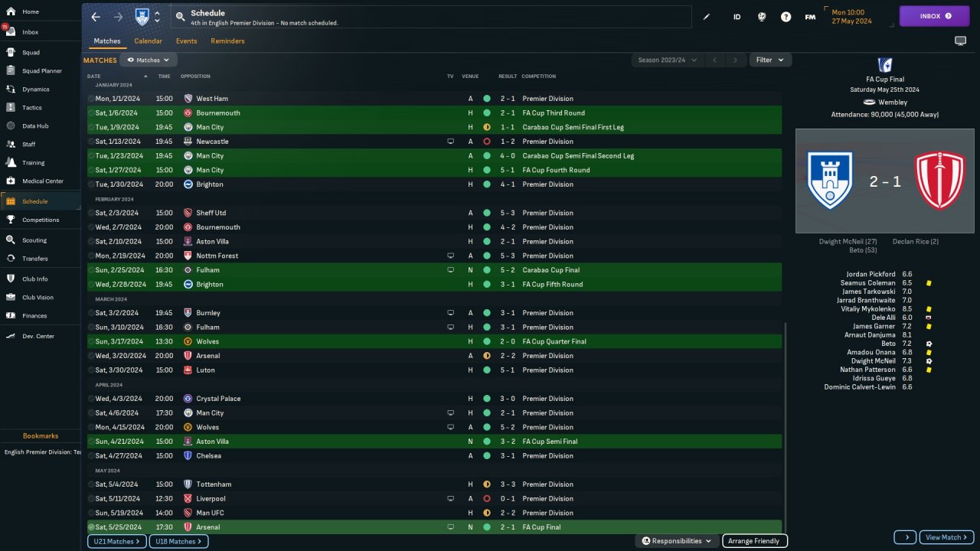Click the Schedule search bar
The height and width of the screenshot is (551, 980).
(429, 17)
